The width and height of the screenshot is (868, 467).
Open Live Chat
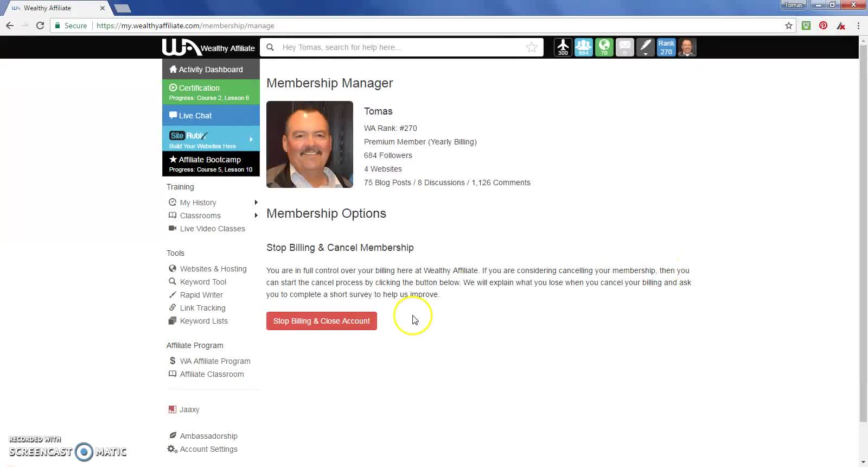[211, 116]
